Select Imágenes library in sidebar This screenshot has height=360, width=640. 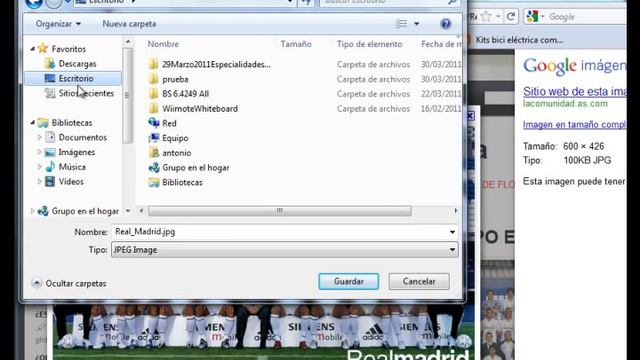point(77,152)
